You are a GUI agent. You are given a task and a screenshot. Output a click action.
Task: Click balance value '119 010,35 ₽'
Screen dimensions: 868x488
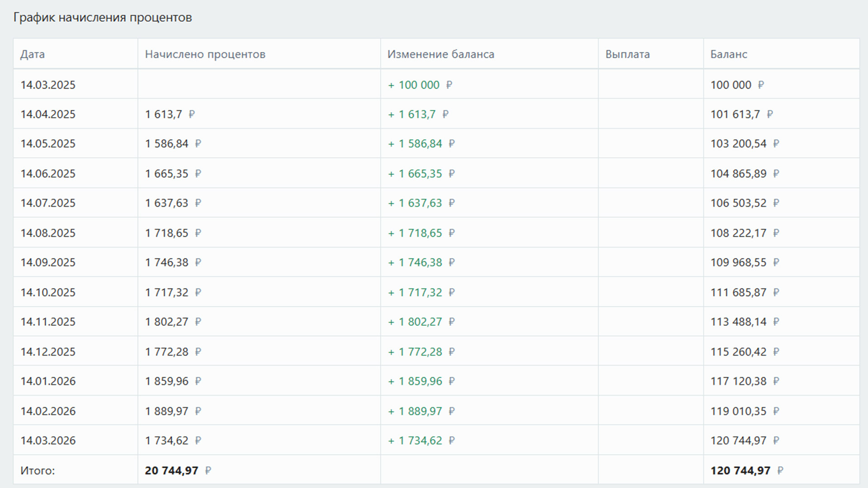pos(745,411)
